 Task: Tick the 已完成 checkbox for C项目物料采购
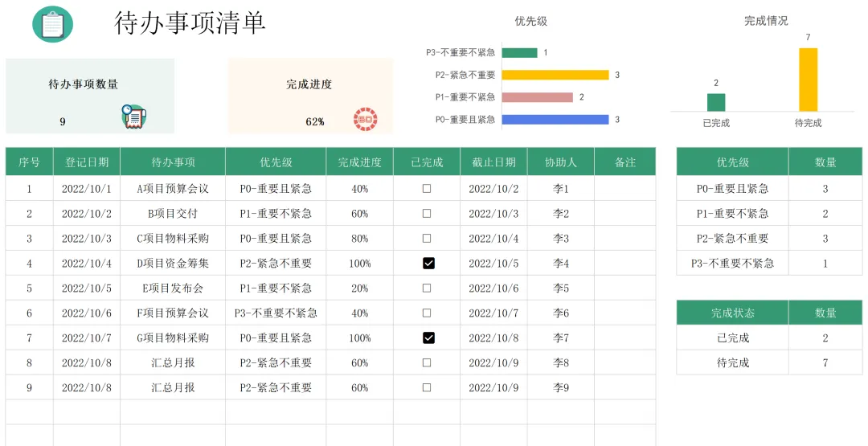point(427,239)
